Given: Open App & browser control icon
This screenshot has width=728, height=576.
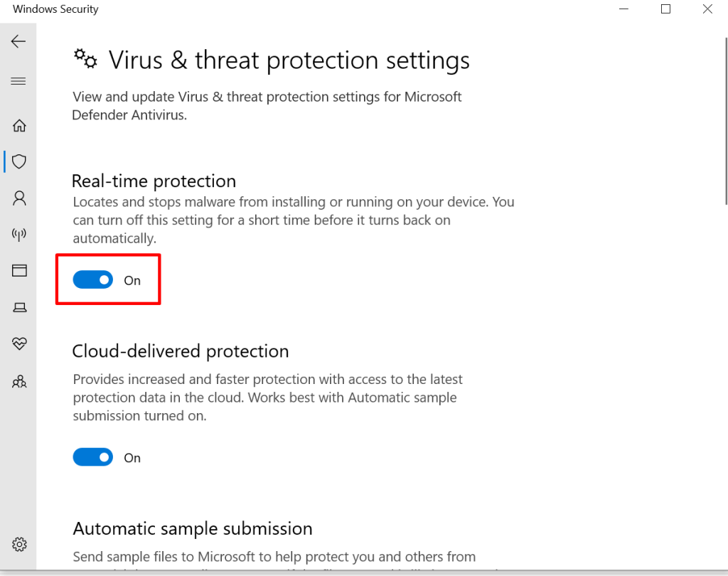Looking at the screenshot, I should pyautogui.click(x=19, y=270).
